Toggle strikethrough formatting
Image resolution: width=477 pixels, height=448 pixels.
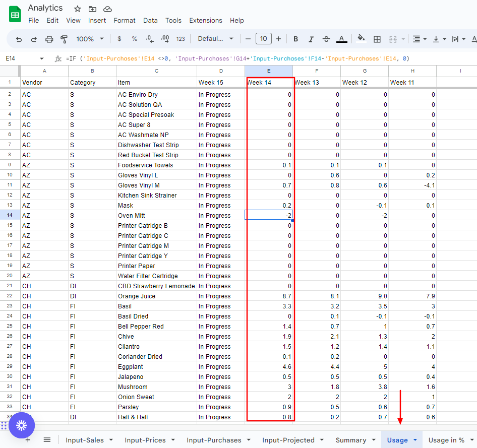326,39
